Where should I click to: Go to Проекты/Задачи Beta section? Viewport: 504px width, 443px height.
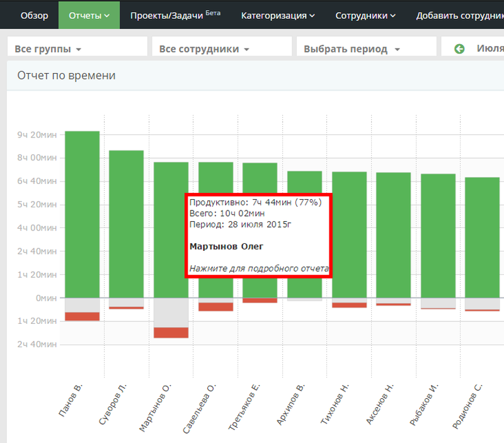pos(175,15)
